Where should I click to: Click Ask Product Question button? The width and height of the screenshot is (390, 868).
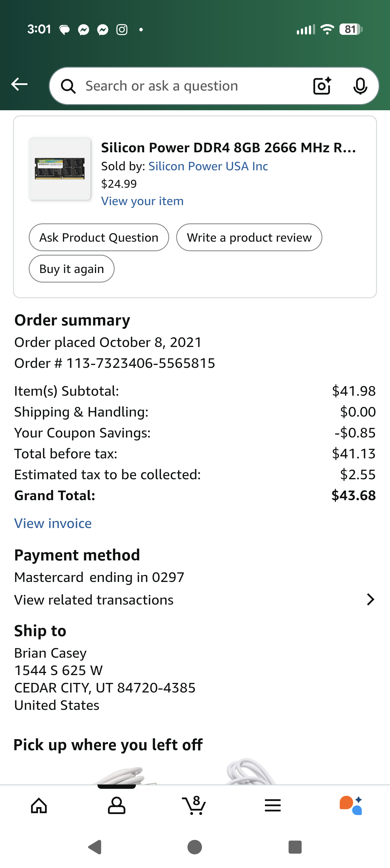point(99,238)
